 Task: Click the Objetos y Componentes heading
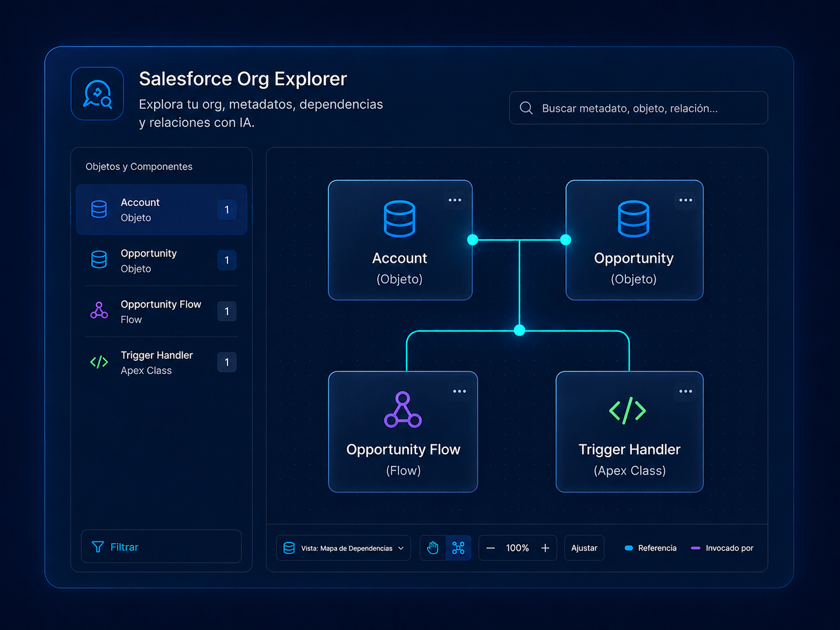click(139, 166)
